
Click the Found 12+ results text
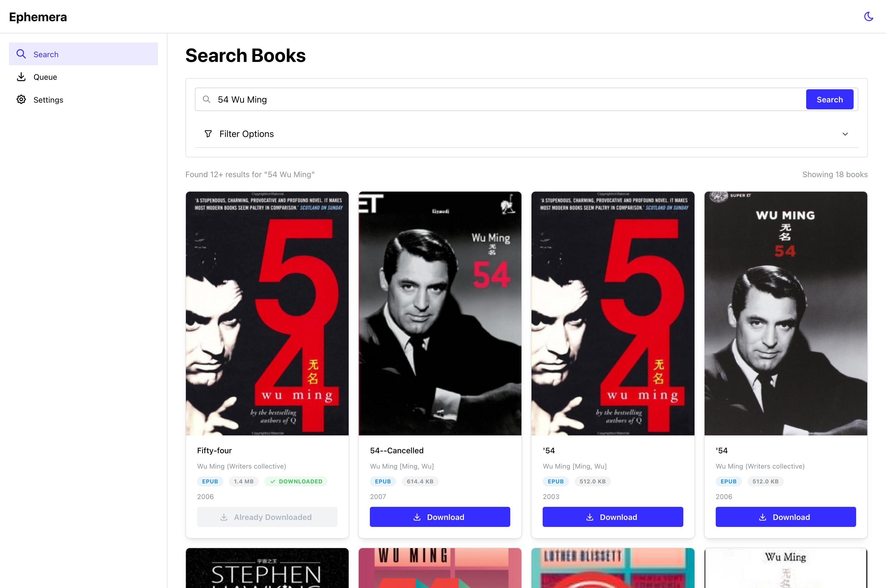(250, 174)
